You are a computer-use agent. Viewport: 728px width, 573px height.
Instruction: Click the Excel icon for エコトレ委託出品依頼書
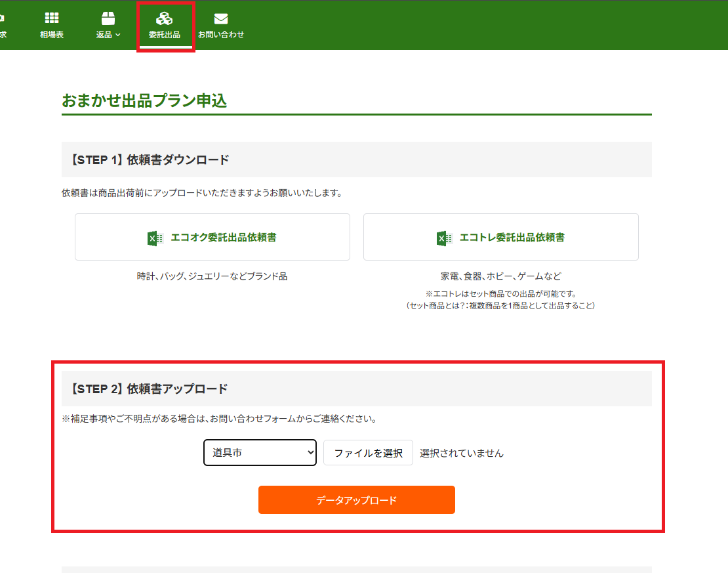pos(444,238)
